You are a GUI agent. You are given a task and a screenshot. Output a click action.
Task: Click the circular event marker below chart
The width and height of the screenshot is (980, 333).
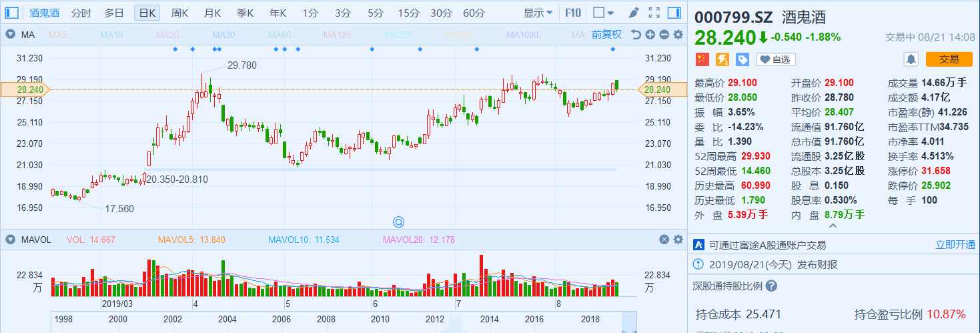pyautogui.click(x=399, y=221)
